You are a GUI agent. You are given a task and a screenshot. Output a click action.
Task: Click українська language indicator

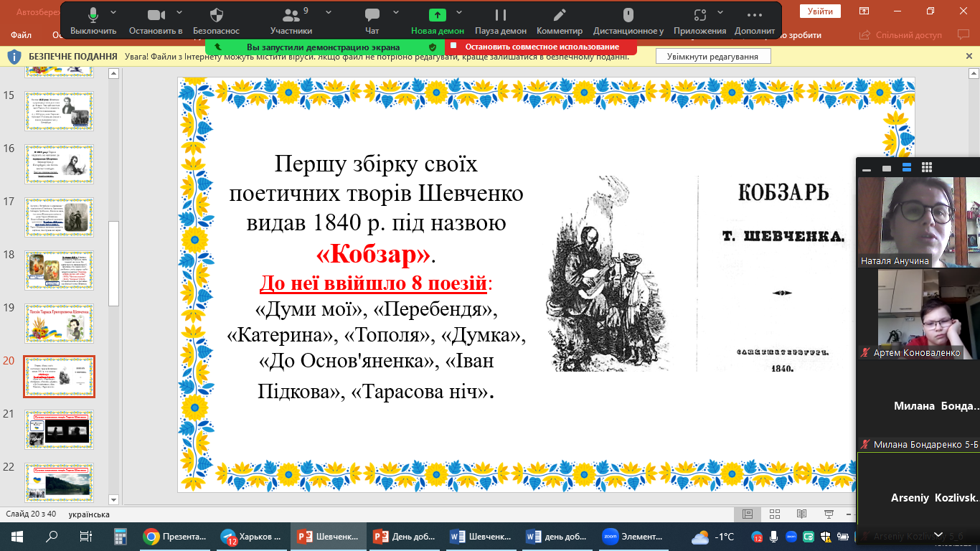(90, 514)
